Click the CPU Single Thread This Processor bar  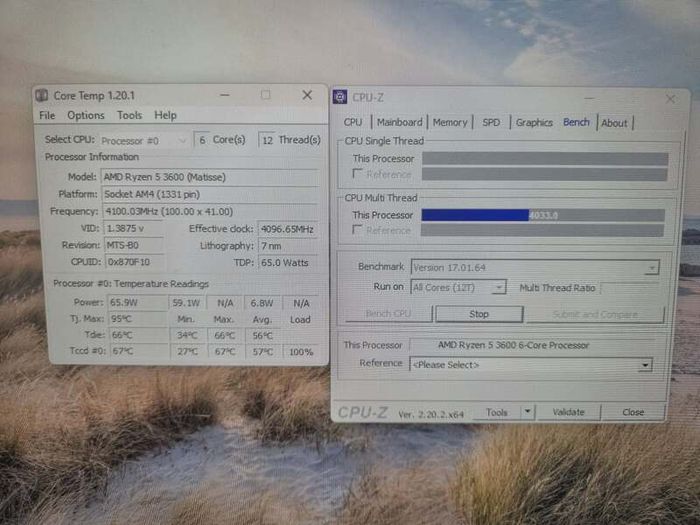coord(545,158)
